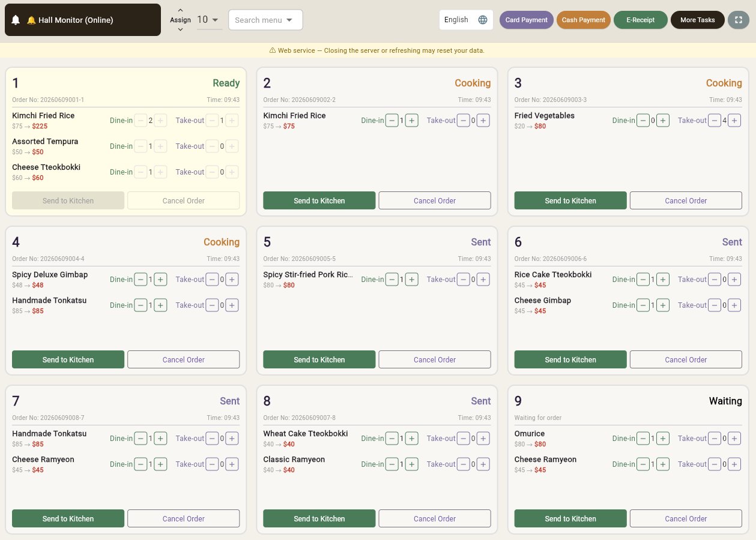Cancel the order for table 3

tap(686, 200)
